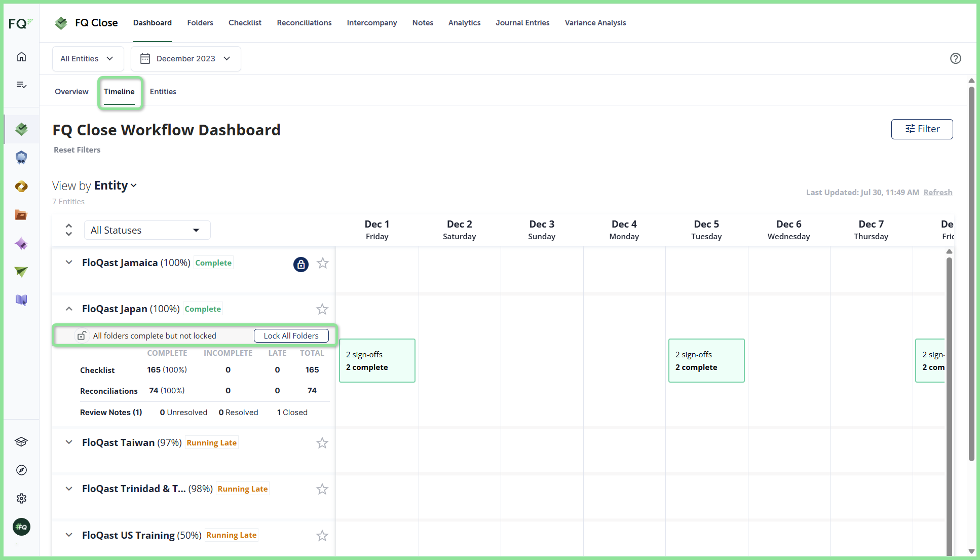Click the calendar icon in period selector

145,59
